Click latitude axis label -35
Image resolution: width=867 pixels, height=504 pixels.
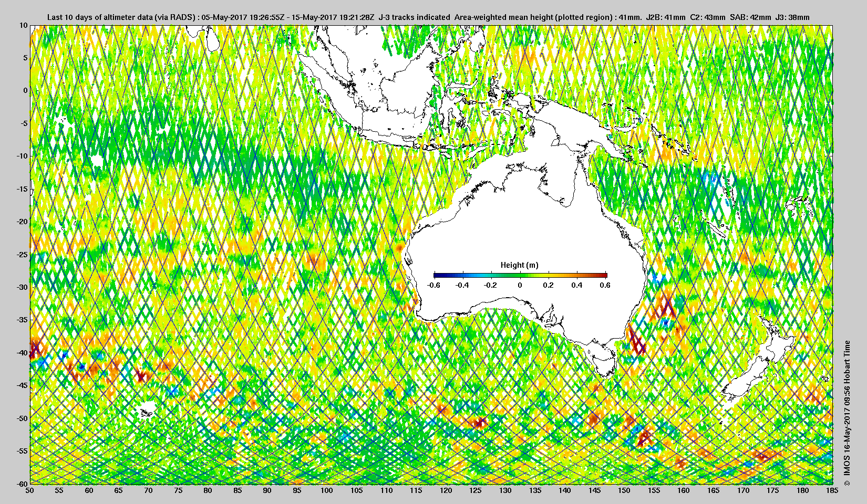22,320
